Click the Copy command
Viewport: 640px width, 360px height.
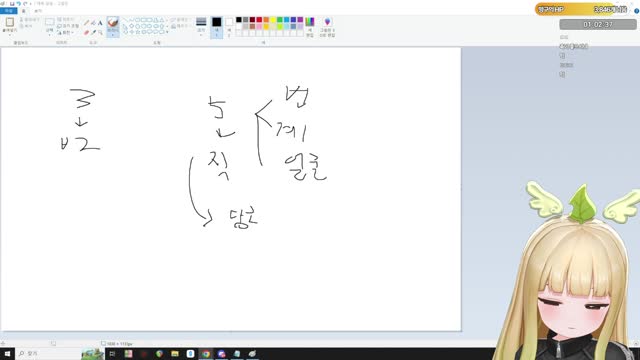point(26,26)
